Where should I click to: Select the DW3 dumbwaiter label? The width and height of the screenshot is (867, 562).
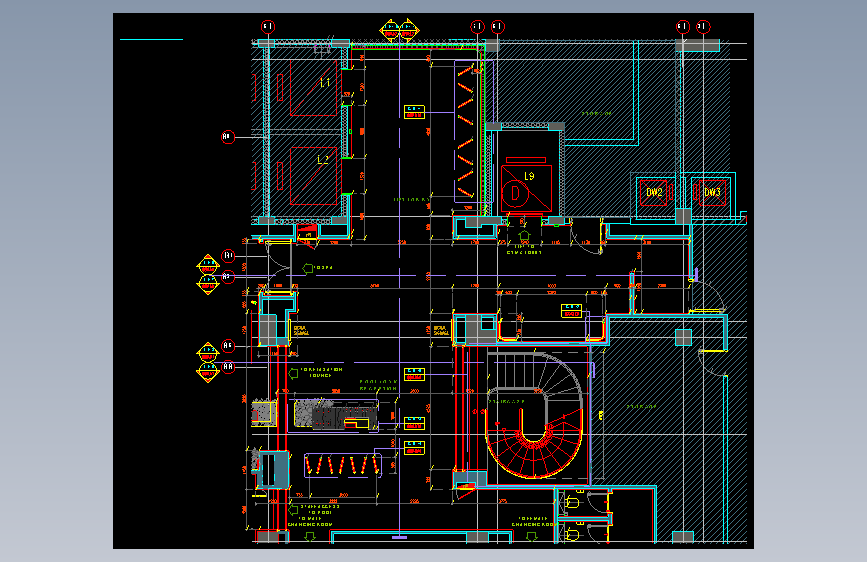(x=712, y=192)
